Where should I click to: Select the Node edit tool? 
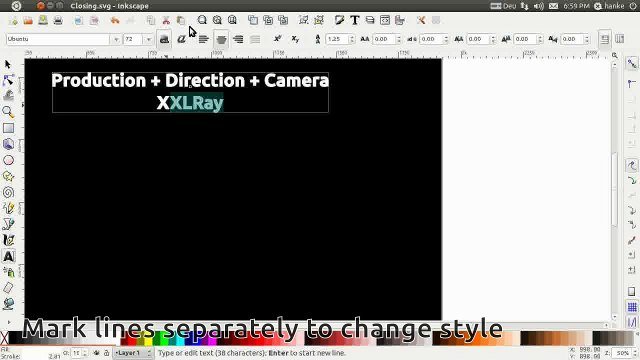pos(8,80)
